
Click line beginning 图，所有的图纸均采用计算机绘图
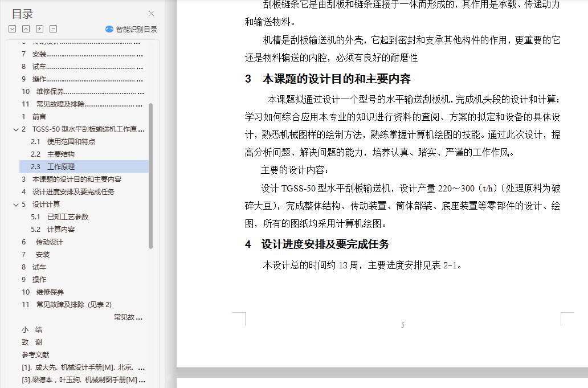point(316,224)
